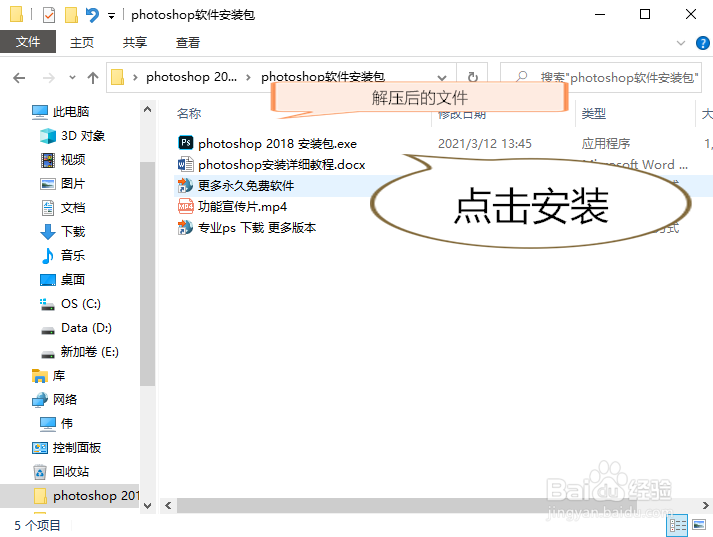This screenshot has width=713, height=537.
Task: Select computer 伟 under network
Action: point(66,424)
